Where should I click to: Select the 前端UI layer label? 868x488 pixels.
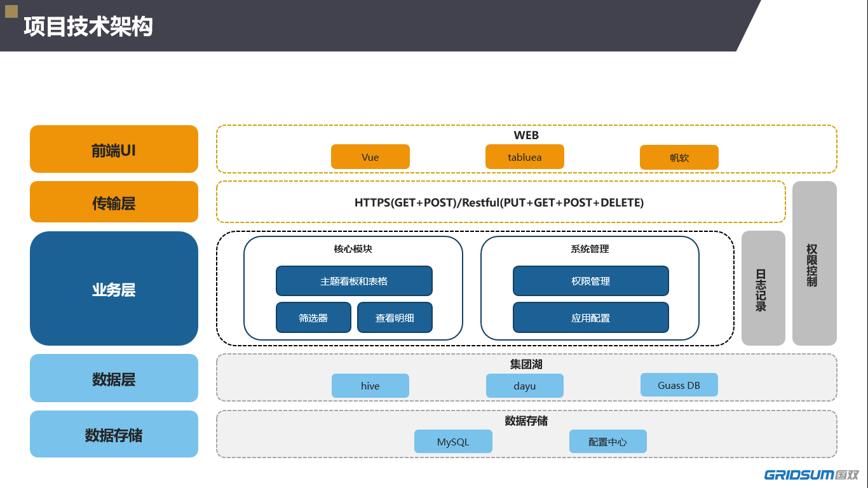[x=114, y=149]
